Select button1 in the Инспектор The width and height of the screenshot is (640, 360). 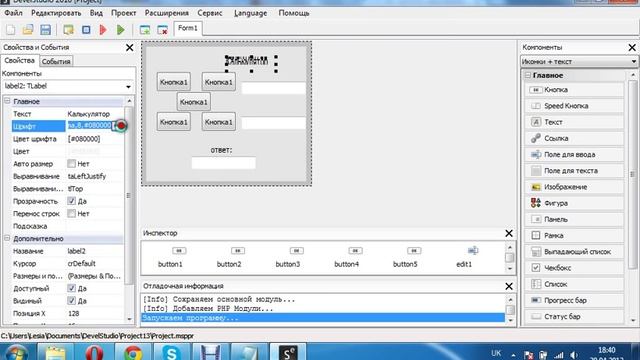pos(171,257)
